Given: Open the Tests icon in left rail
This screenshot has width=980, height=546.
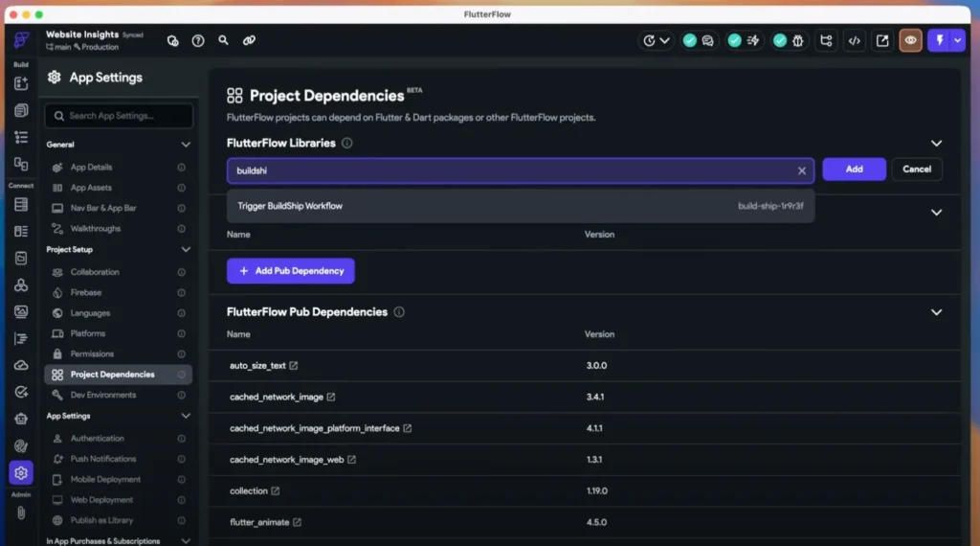Looking at the screenshot, I should pyautogui.click(x=21, y=392).
